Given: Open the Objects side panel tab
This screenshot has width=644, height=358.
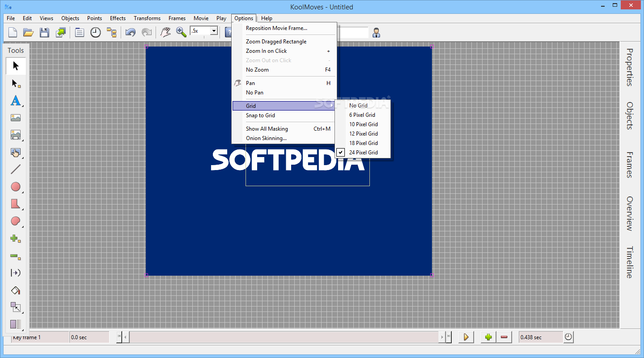Looking at the screenshot, I should point(630,116).
